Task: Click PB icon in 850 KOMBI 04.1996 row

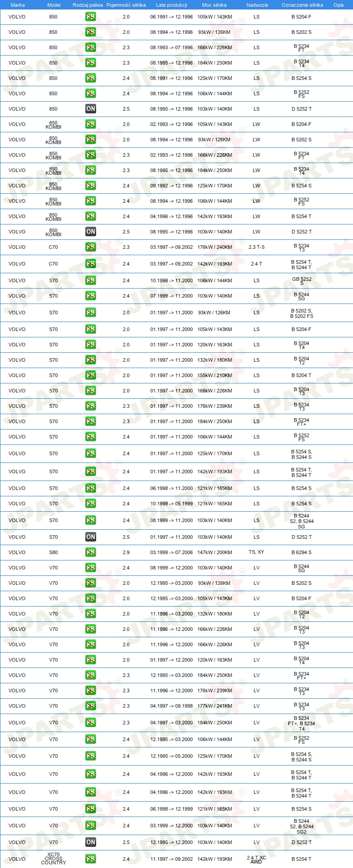Action: pos(91,216)
